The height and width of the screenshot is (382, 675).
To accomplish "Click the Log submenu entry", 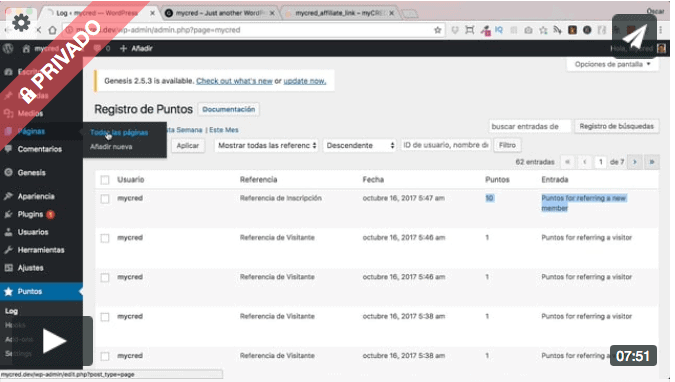I will coord(12,311).
